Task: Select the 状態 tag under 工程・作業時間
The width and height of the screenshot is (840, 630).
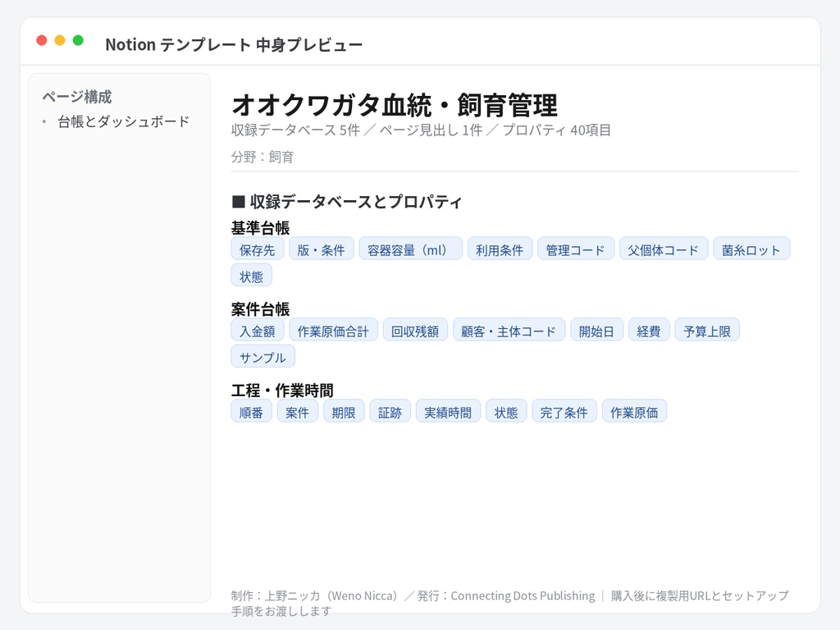Action: coord(506,412)
